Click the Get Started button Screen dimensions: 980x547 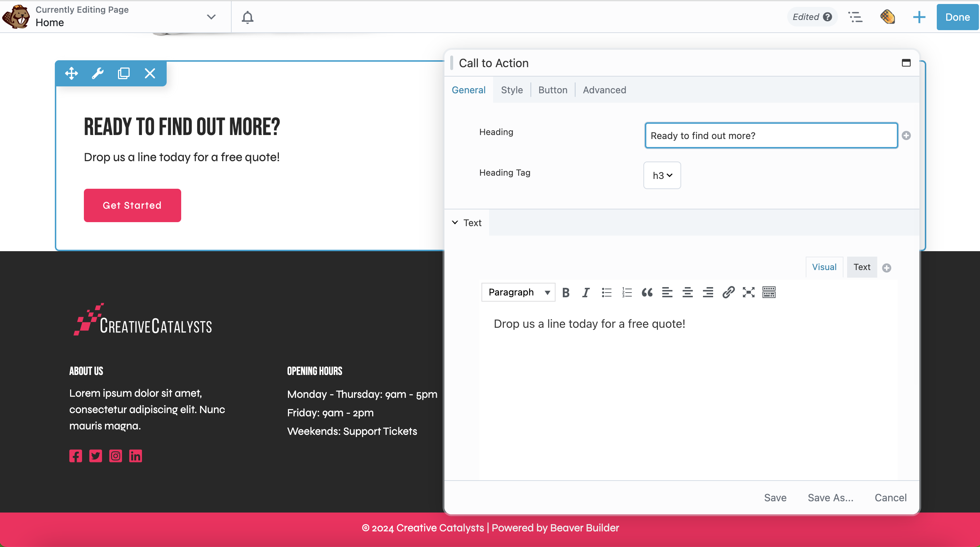click(132, 205)
